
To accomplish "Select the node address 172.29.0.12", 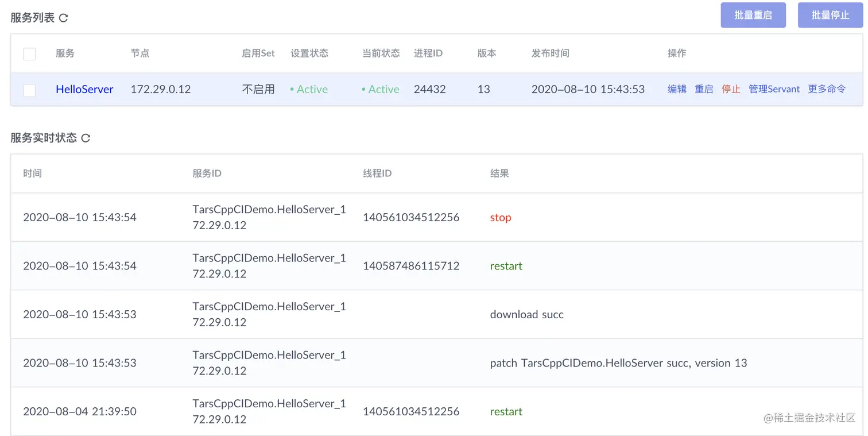I will pyautogui.click(x=161, y=89).
